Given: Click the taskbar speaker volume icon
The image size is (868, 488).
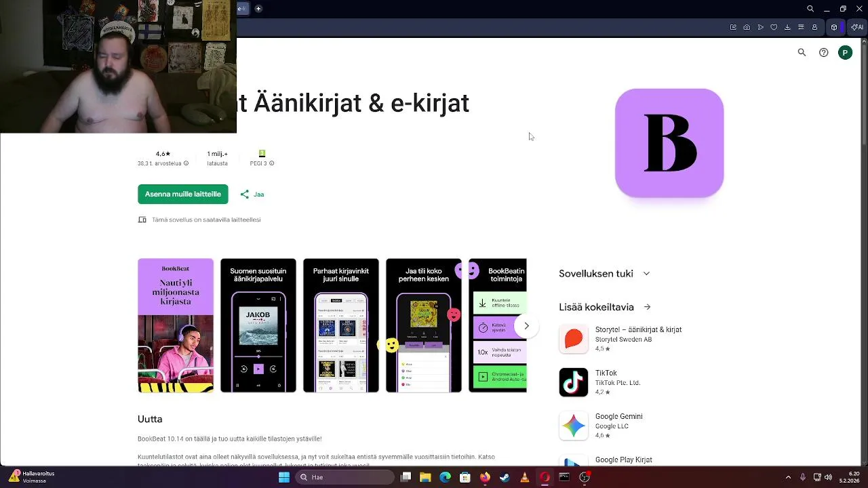Looking at the screenshot, I should click(828, 477).
